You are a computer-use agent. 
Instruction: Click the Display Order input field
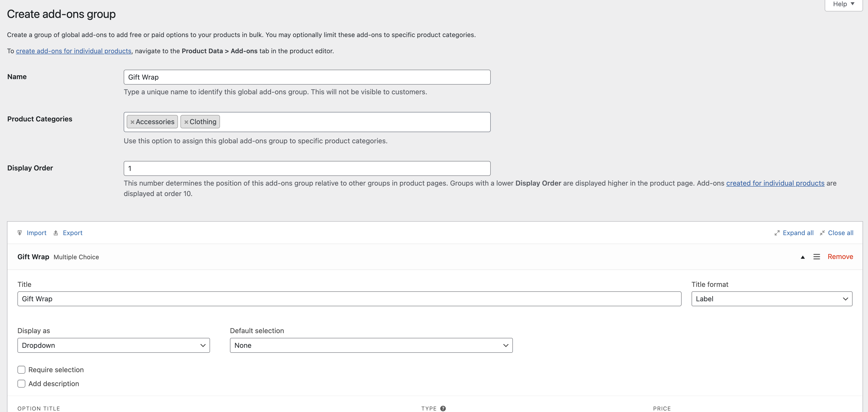coord(307,168)
